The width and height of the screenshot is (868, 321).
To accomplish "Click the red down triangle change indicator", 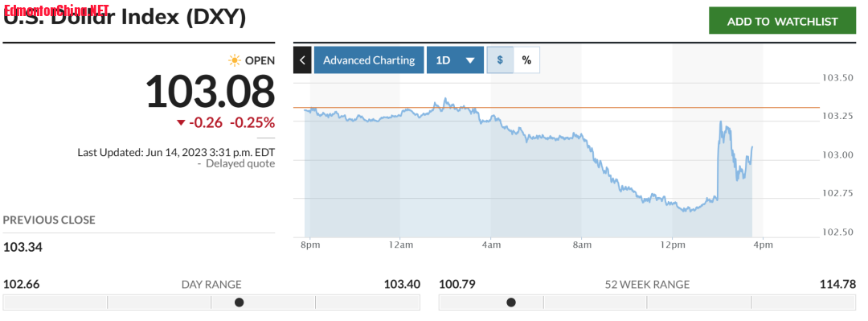I will [181, 122].
